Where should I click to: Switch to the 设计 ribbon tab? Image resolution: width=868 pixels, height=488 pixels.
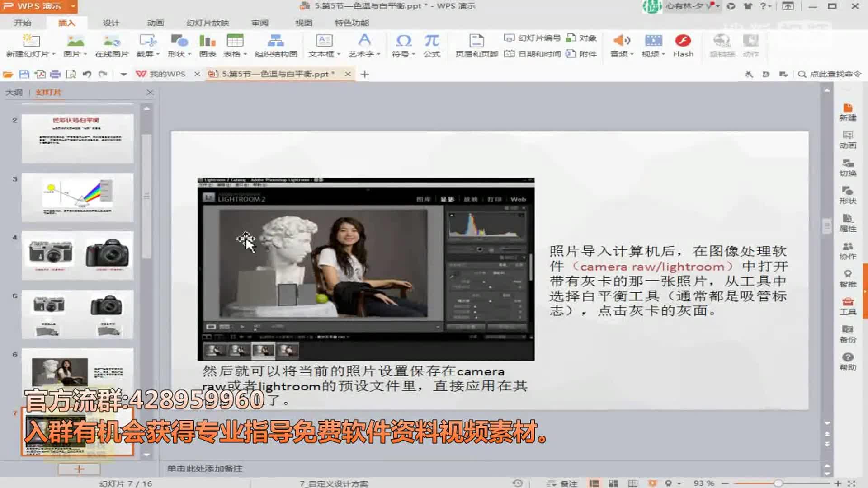click(110, 23)
